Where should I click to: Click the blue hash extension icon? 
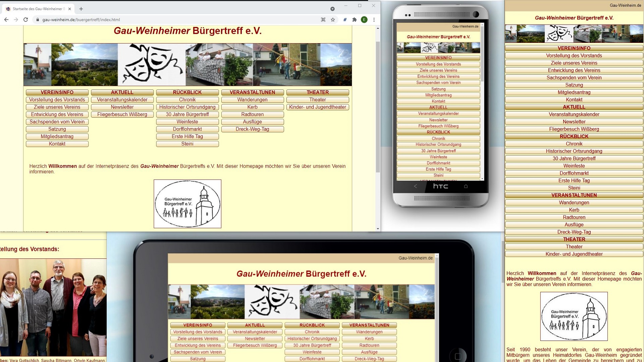tap(345, 20)
